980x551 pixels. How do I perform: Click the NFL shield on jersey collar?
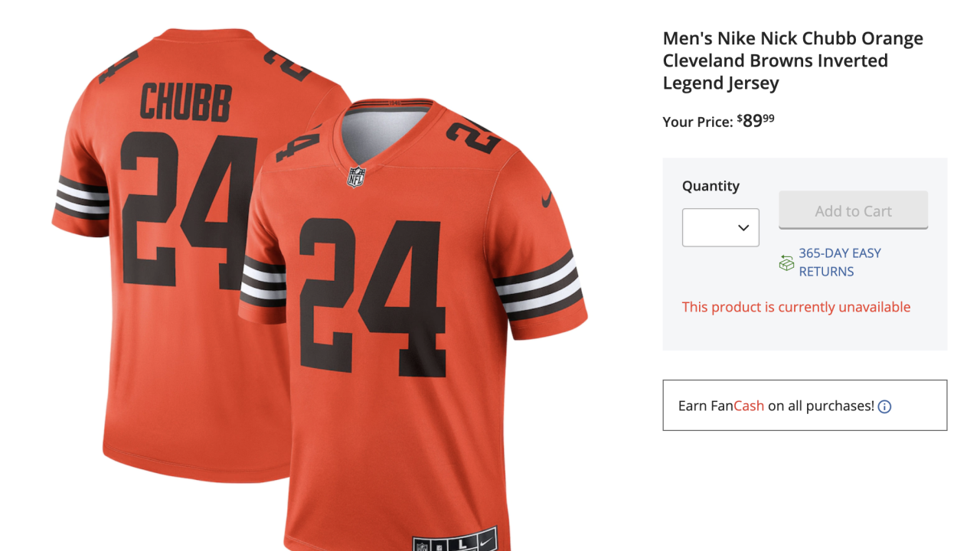[357, 176]
